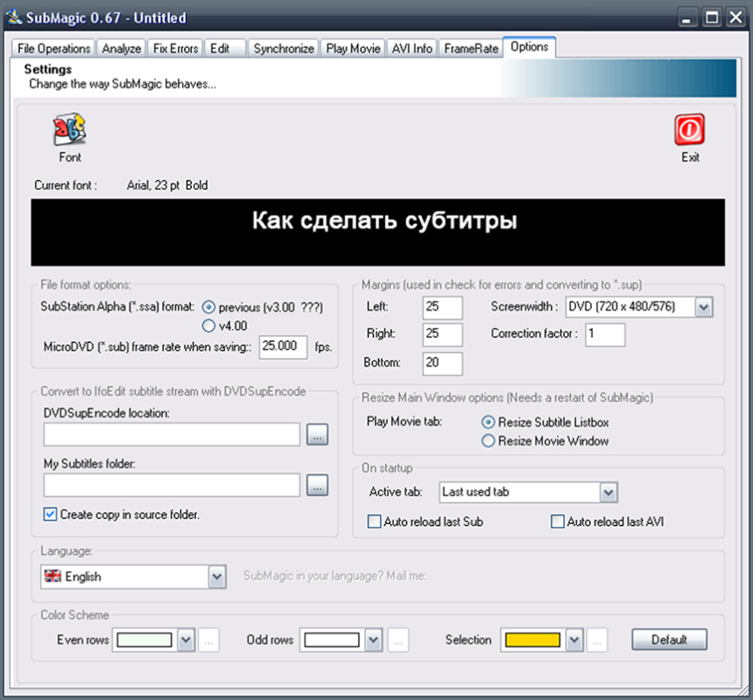Click the My Subtitles folder text field
The width and height of the screenshot is (753, 700).
coord(172,485)
